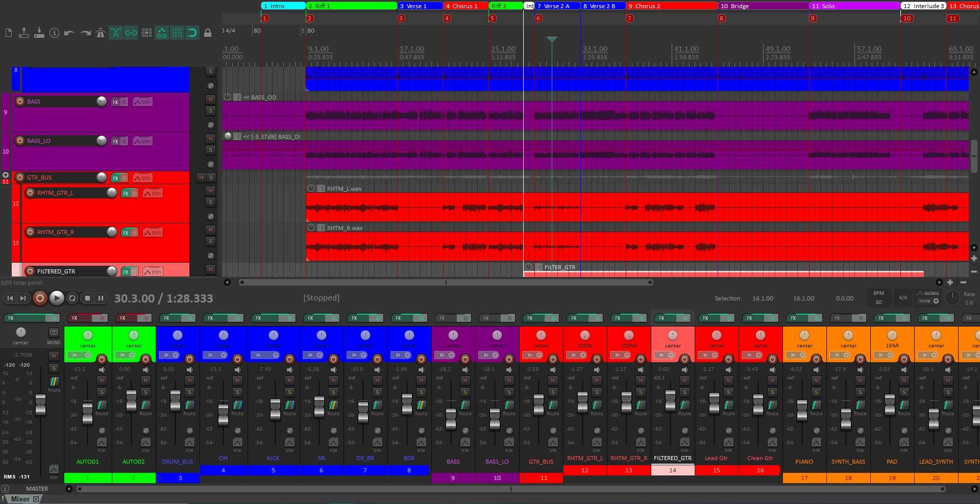This screenshot has width=980, height=504.
Task: Toggle phase on RHTM_GTR_R track in the track panel
Action: click(x=210, y=256)
